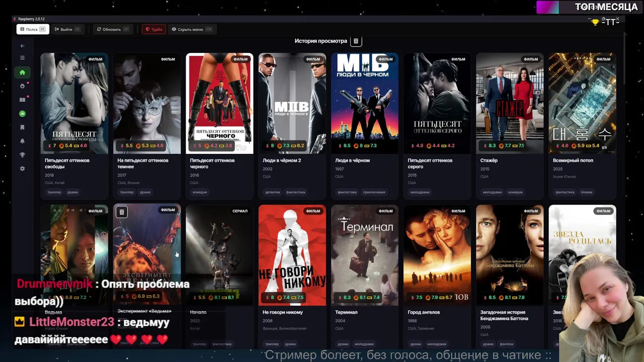
Task: Select триллер tag under Пятьдесят оттенков свободы
Action: pyautogui.click(x=54, y=192)
